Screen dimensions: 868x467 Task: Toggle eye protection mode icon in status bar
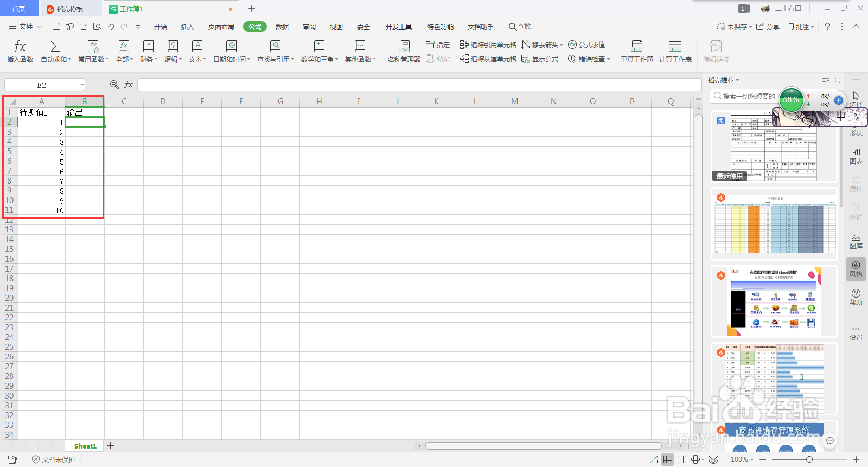[x=713, y=459]
